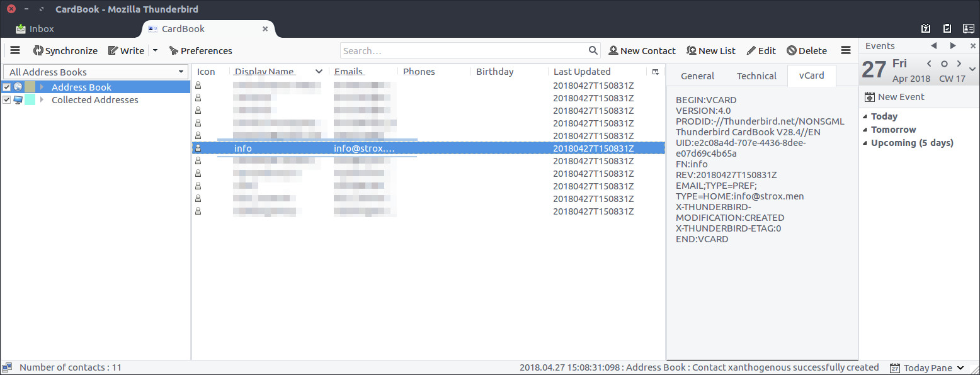The width and height of the screenshot is (980, 375).
Task: Select the Collected Addresses book
Action: pos(94,99)
